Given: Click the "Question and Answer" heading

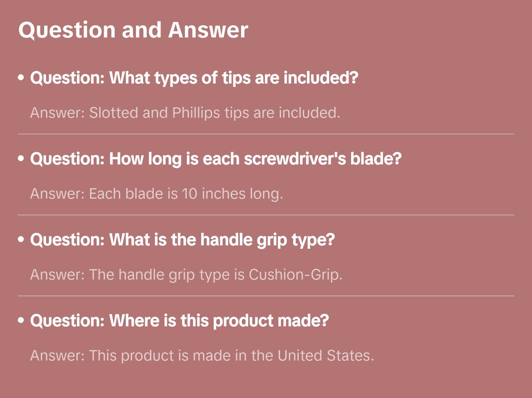Looking at the screenshot, I should tap(133, 30).
